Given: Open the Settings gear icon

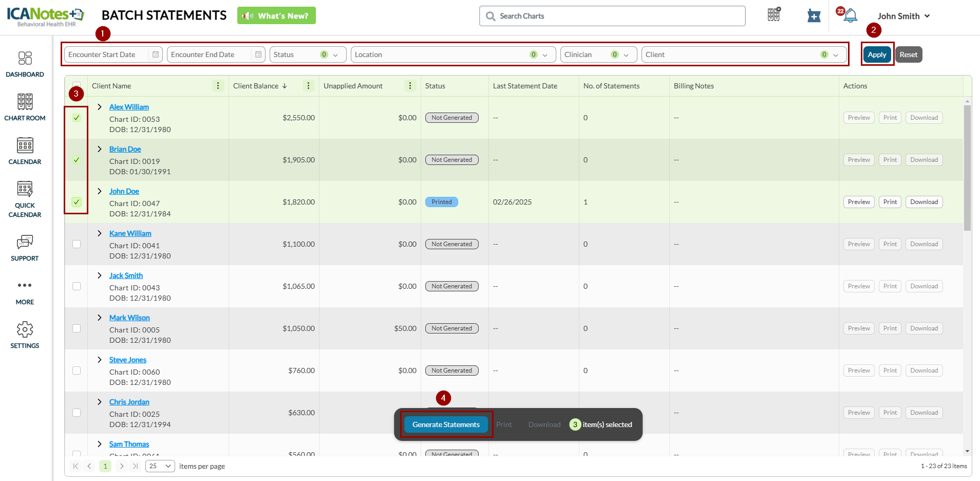Looking at the screenshot, I should (x=25, y=330).
